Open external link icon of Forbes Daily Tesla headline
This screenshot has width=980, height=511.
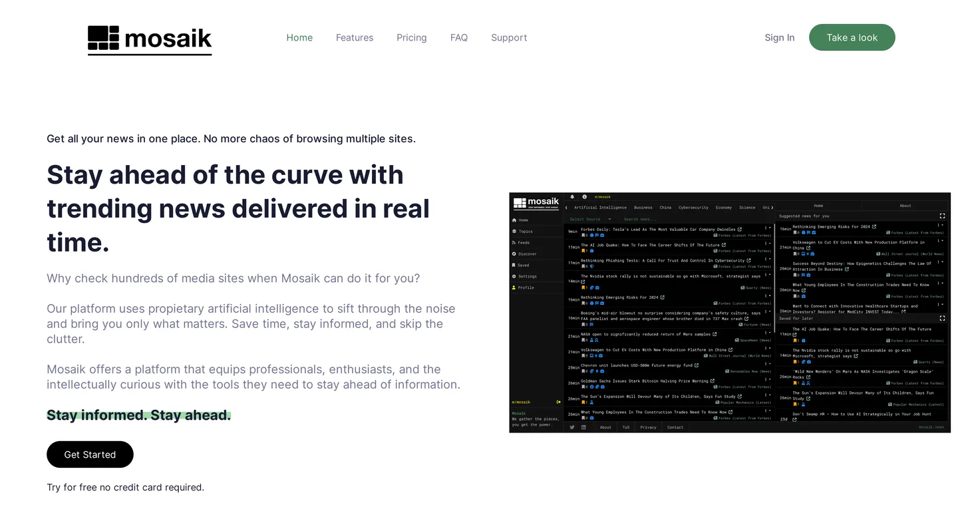tap(740, 230)
